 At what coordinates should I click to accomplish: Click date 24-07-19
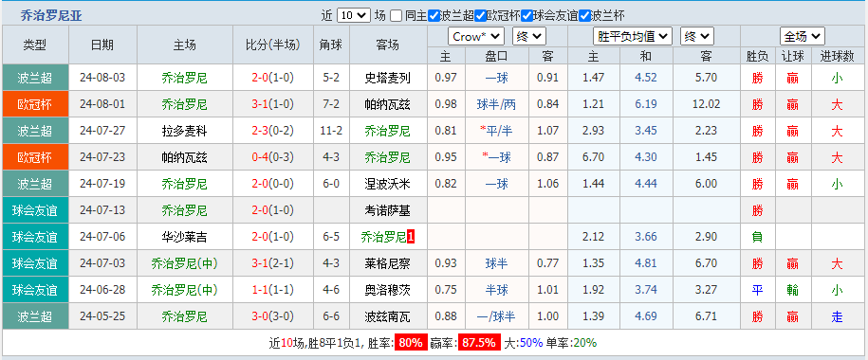pos(103,184)
